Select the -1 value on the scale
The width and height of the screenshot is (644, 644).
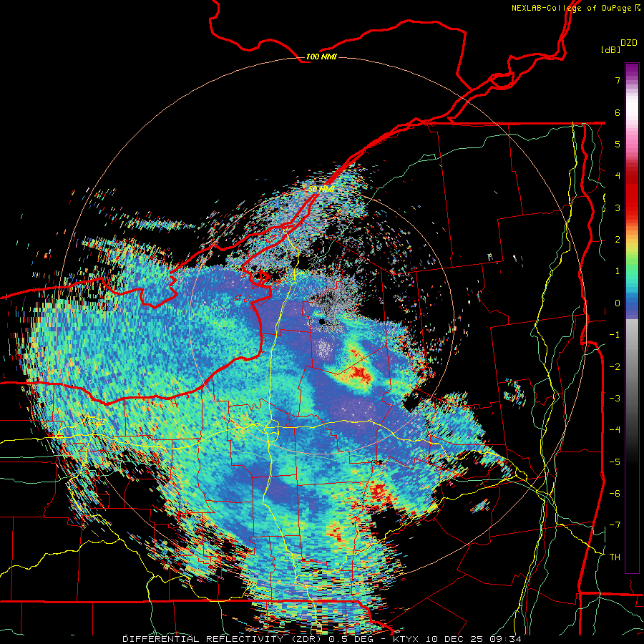point(615,335)
